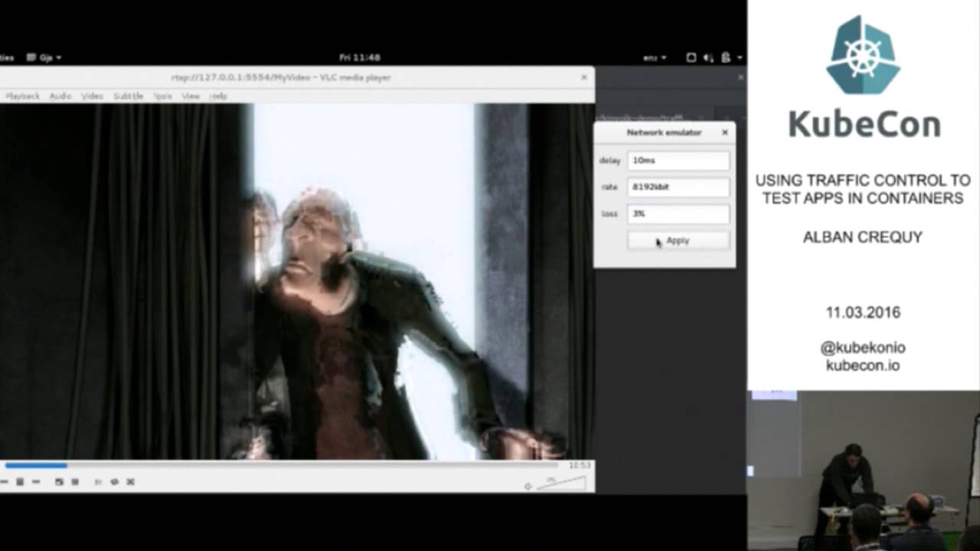Toggle VLC fullscreen button
Image resolution: width=980 pixels, height=551 pixels.
pos(59,481)
